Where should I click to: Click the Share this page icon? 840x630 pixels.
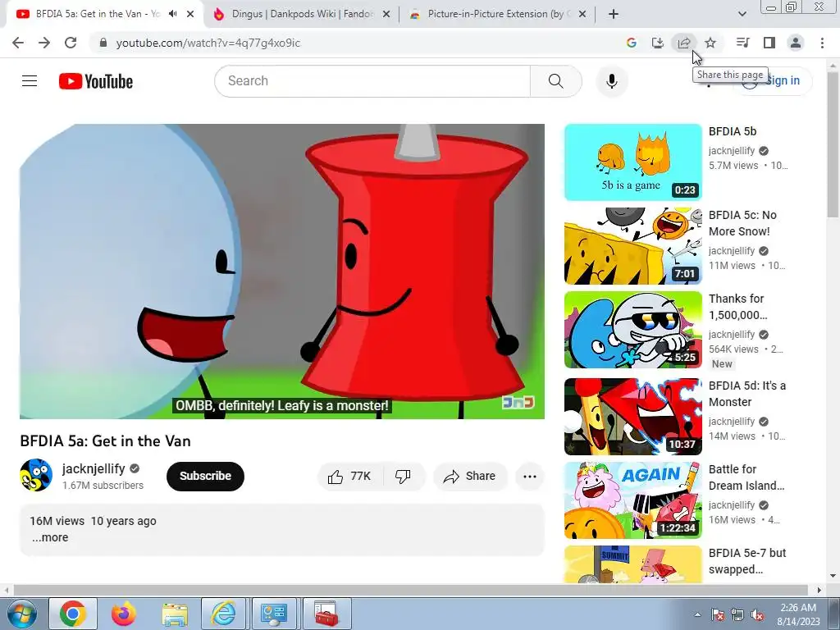coord(683,43)
